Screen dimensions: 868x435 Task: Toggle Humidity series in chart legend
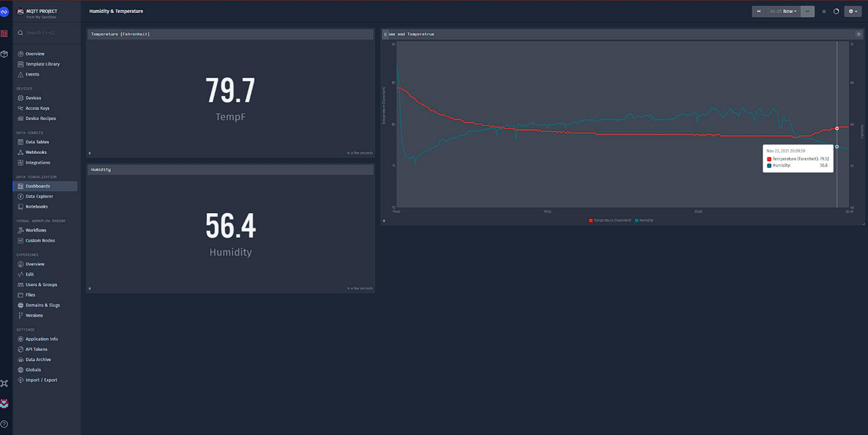(644, 220)
